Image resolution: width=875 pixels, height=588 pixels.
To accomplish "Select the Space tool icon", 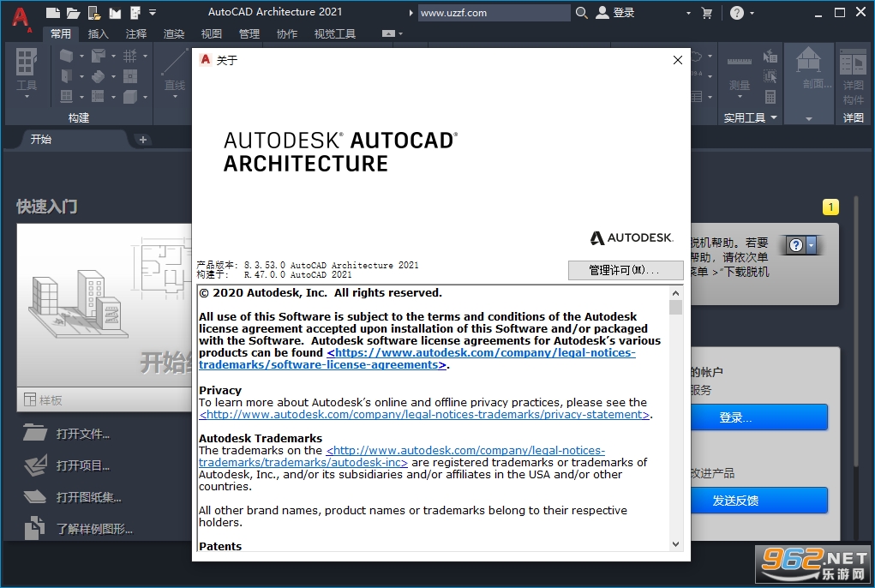I will click(x=99, y=96).
